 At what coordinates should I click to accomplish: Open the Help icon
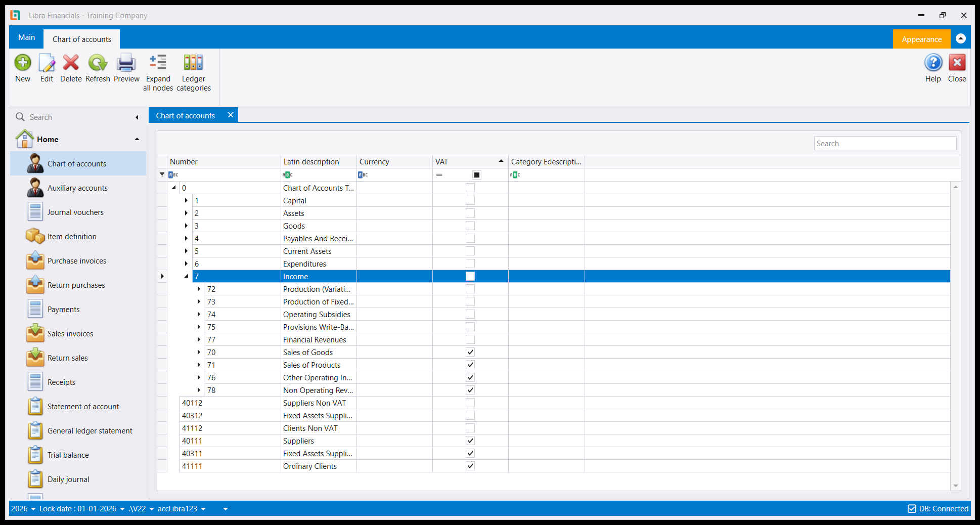[933, 63]
